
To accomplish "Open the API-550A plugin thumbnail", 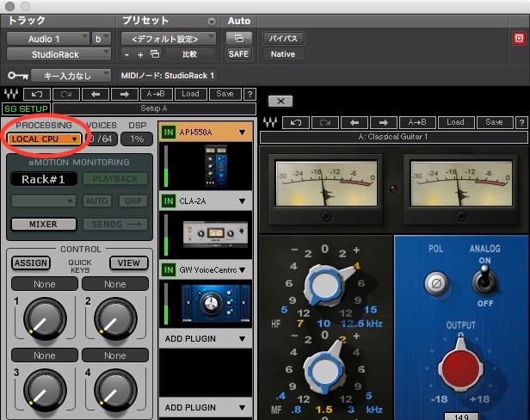I will [216, 166].
